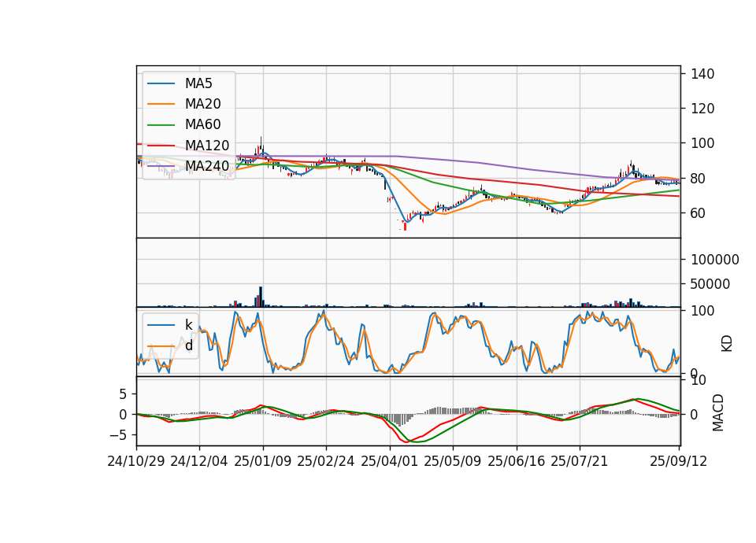
Task: Click the MA120 legend label
Action: point(207,146)
